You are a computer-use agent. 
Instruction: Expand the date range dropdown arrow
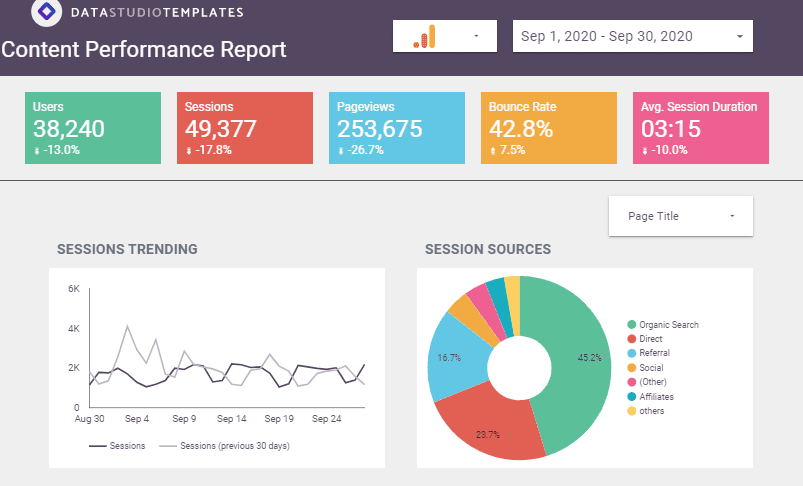click(739, 36)
